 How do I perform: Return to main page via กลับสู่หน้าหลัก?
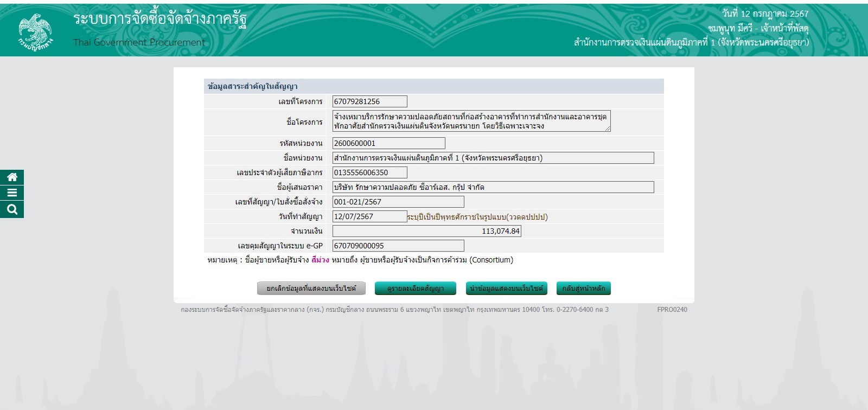pyautogui.click(x=583, y=289)
